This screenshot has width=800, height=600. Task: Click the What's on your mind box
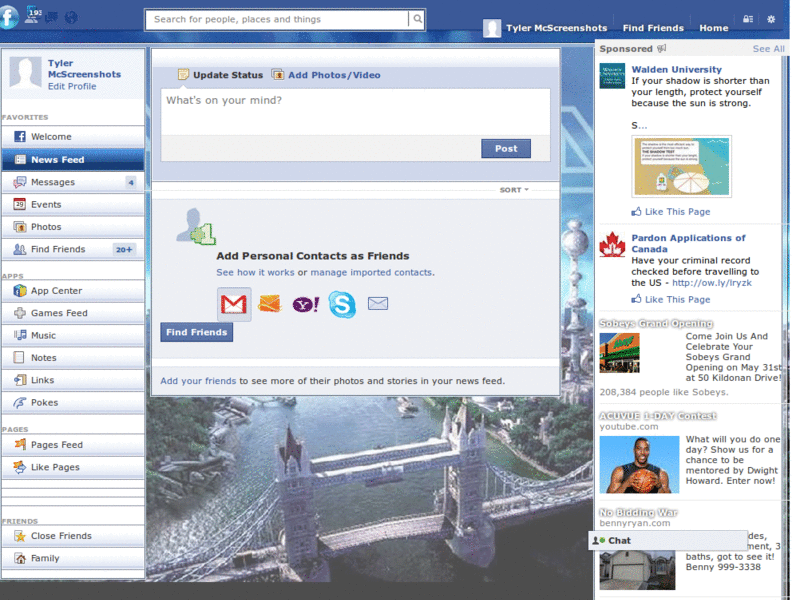click(356, 112)
